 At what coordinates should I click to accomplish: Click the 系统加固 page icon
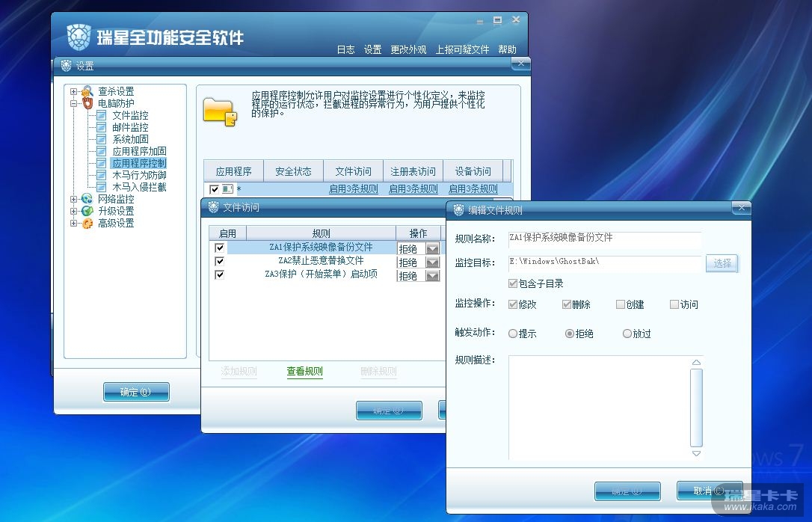[102, 139]
